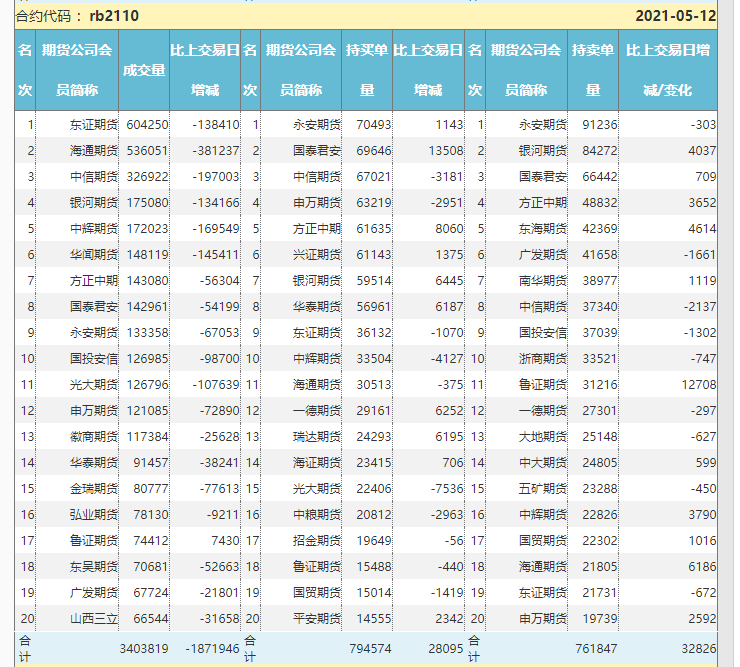740x667 pixels.
Task: Click short position change 4037
Action: click(702, 151)
